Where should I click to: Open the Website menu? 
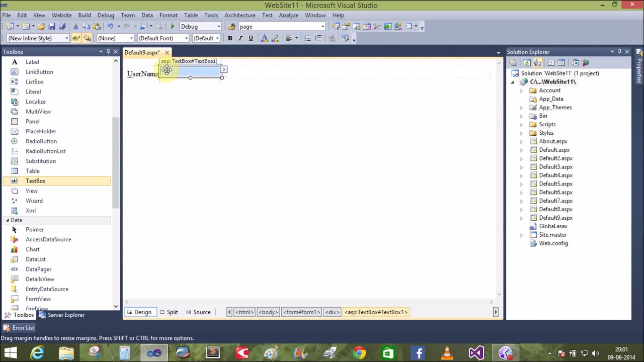[x=61, y=15]
